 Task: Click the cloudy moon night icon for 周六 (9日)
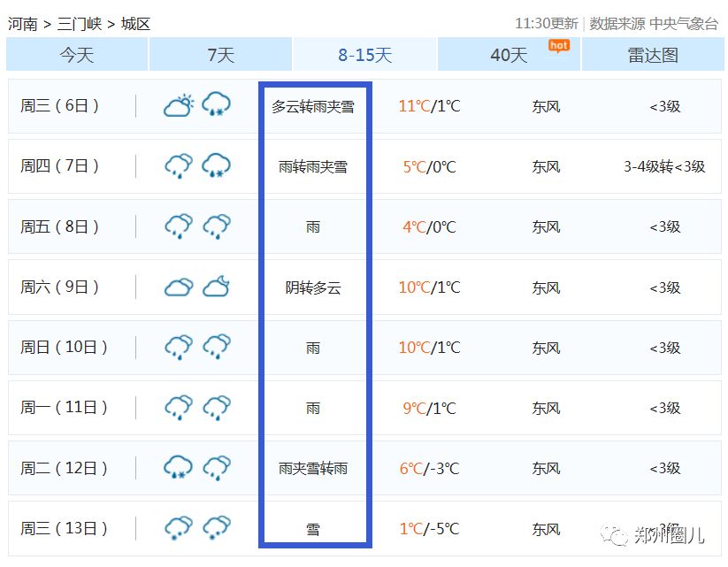pyautogui.click(x=217, y=287)
